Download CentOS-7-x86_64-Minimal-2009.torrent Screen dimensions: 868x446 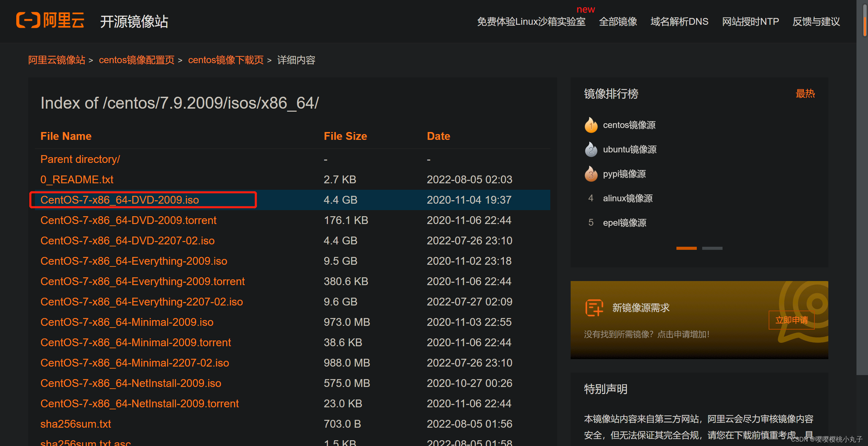pyautogui.click(x=136, y=342)
